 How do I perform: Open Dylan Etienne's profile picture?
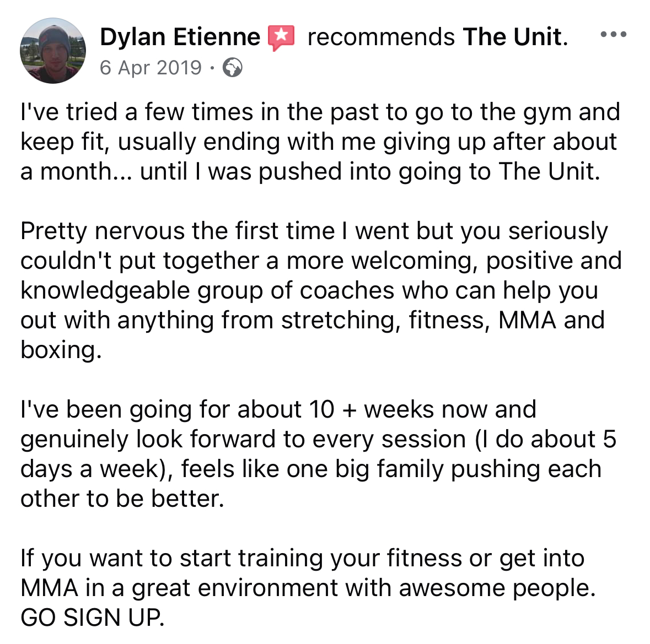tap(53, 51)
